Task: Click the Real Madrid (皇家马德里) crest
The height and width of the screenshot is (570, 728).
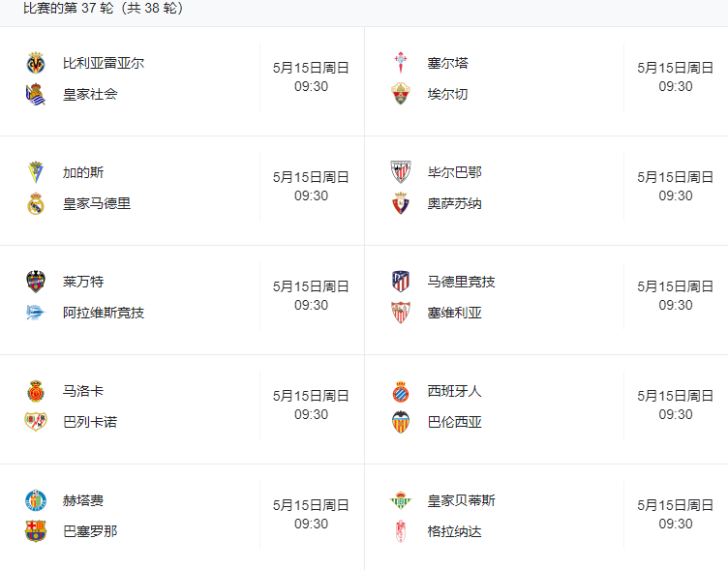Action: pyautogui.click(x=36, y=204)
